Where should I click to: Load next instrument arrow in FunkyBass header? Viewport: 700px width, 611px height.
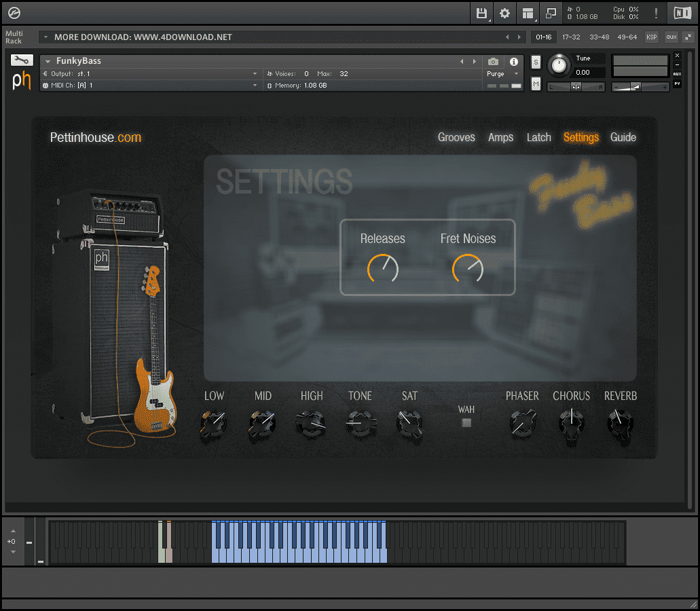point(474,61)
